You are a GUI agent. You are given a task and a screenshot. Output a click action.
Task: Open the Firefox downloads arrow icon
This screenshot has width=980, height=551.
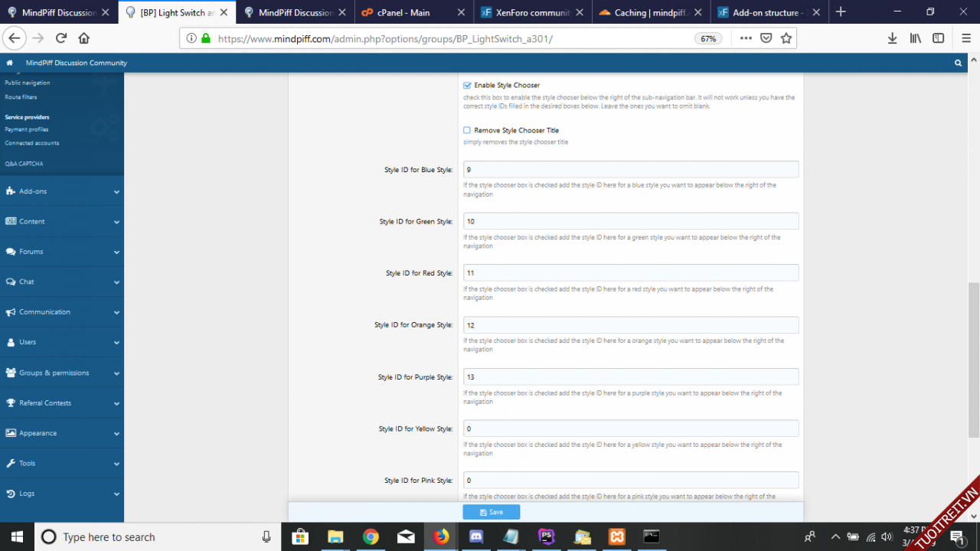(x=892, y=38)
